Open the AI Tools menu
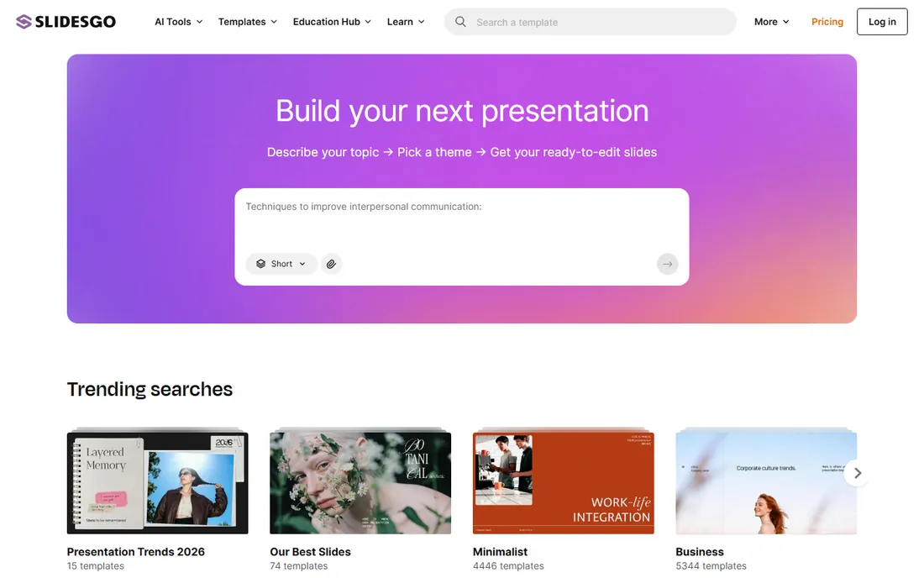924x578 pixels. click(179, 22)
